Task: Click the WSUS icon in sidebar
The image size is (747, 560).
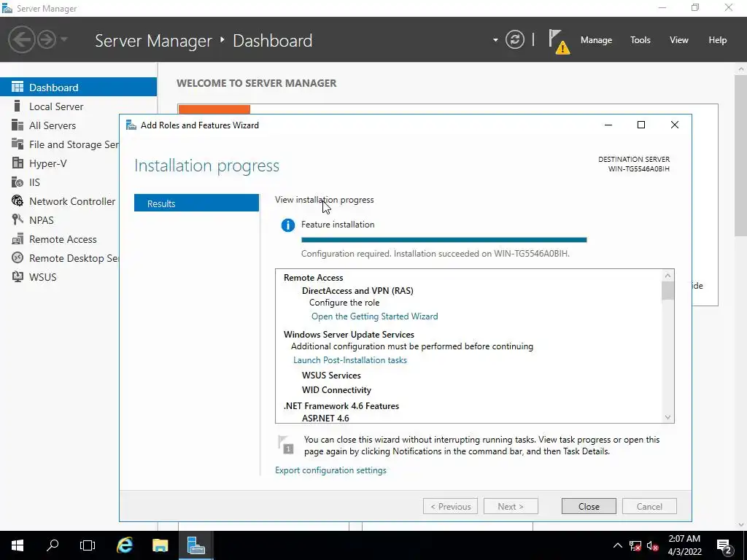Action: pyautogui.click(x=18, y=276)
